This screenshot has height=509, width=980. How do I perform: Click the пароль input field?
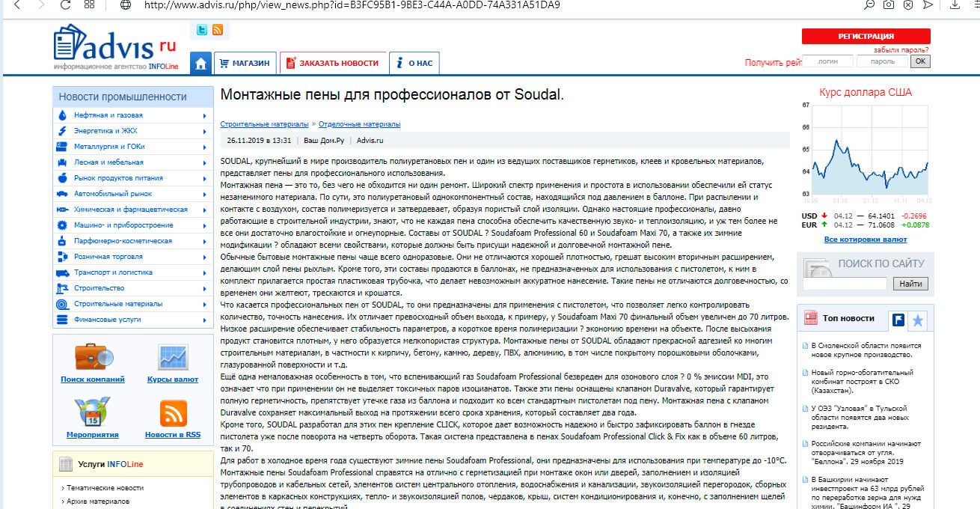883,61
